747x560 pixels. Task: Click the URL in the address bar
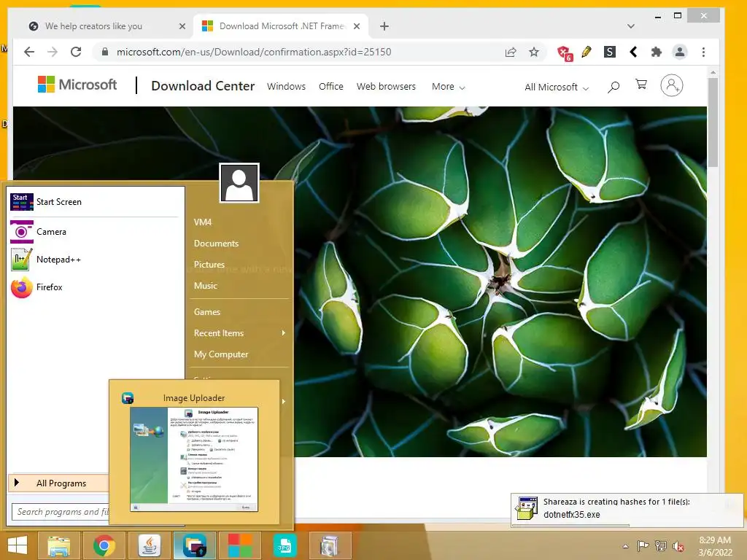pyautogui.click(x=254, y=52)
